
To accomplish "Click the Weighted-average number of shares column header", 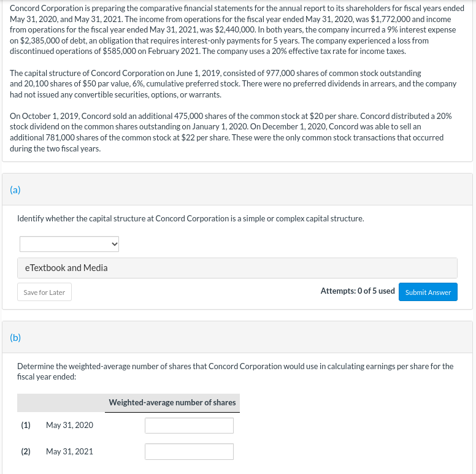I will [x=172, y=402].
